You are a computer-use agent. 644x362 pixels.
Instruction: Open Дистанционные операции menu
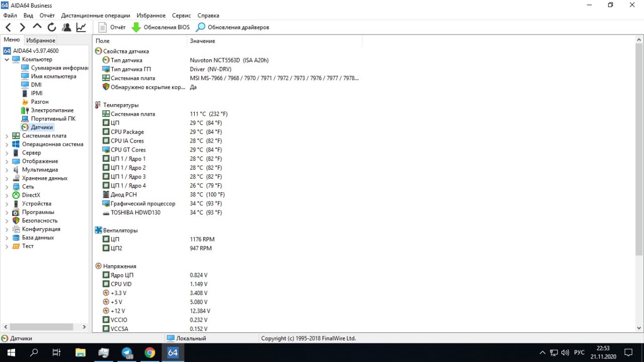pyautogui.click(x=96, y=16)
